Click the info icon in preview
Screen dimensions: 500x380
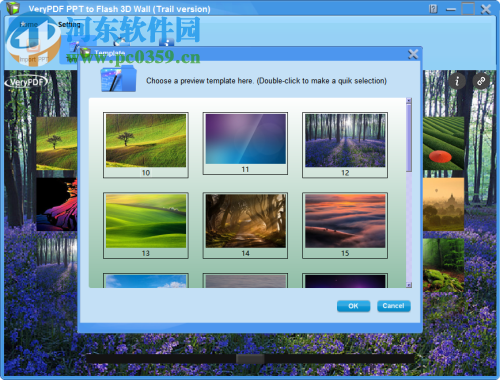[457, 81]
